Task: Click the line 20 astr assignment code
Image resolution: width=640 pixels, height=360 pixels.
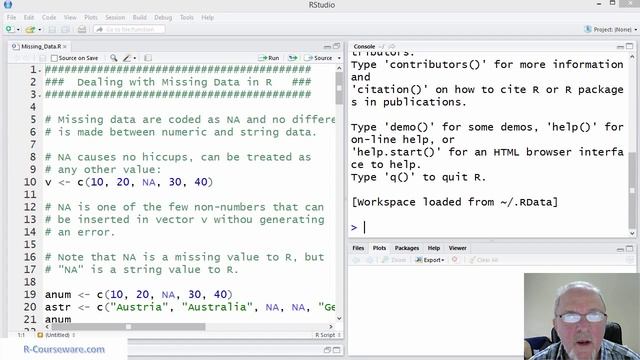Action: point(190,307)
